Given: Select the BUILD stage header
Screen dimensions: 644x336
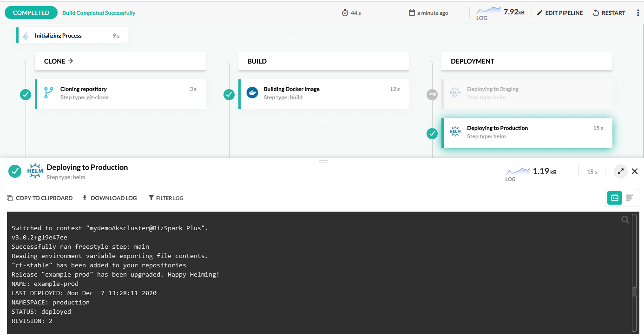Looking at the screenshot, I should [323, 61].
